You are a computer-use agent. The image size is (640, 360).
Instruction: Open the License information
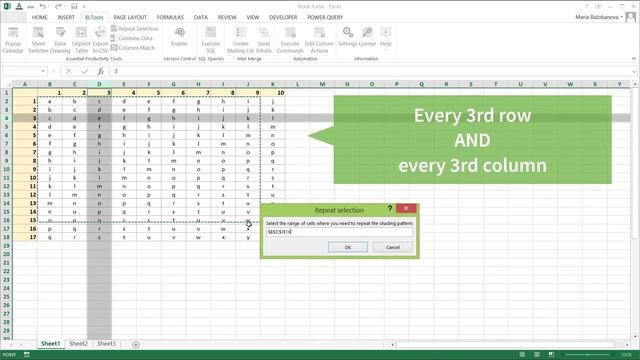pos(367,37)
